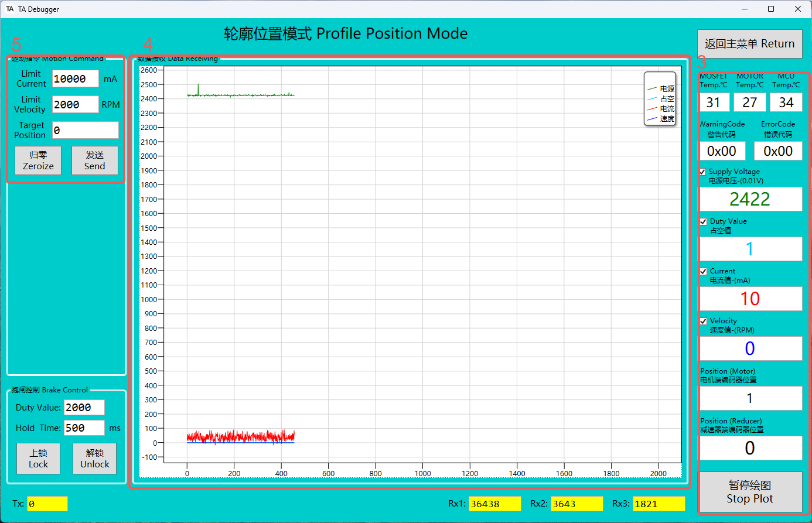The image size is (812, 523).
Task: Toggle Velocity plot checkbox
Action: point(704,321)
